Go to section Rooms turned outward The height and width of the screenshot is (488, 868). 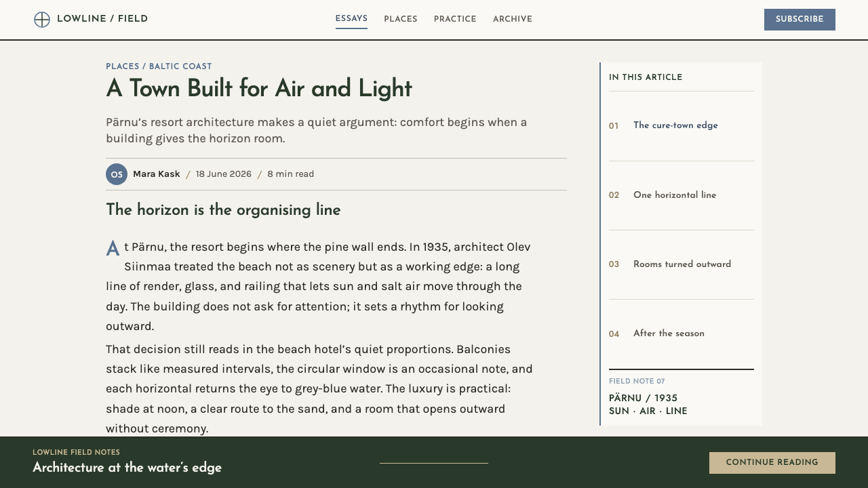point(682,264)
